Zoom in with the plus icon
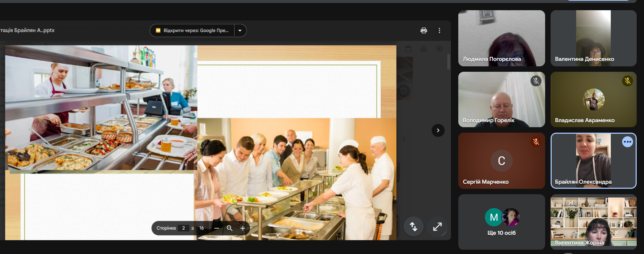This screenshot has width=644, height=254. (243, 228)
